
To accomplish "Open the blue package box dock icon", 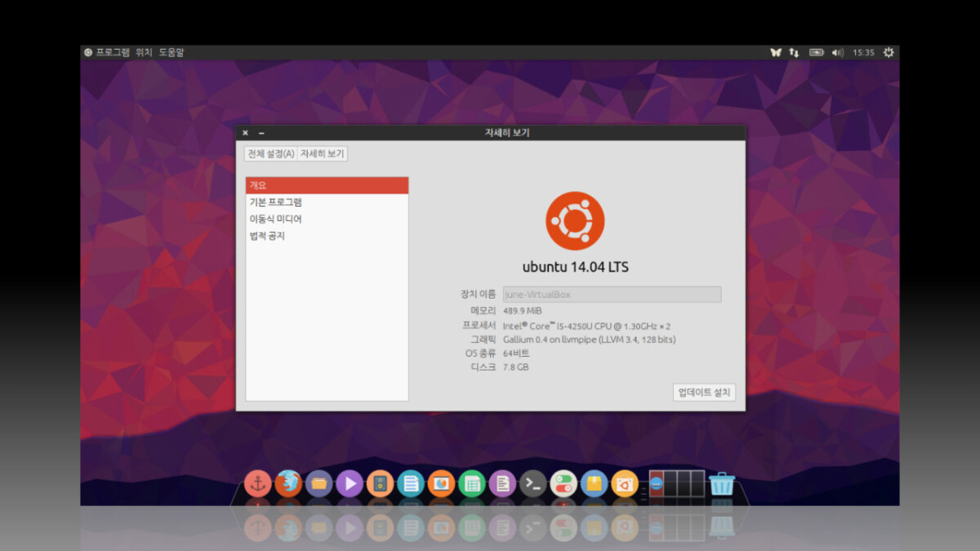I will click(595, 484).
